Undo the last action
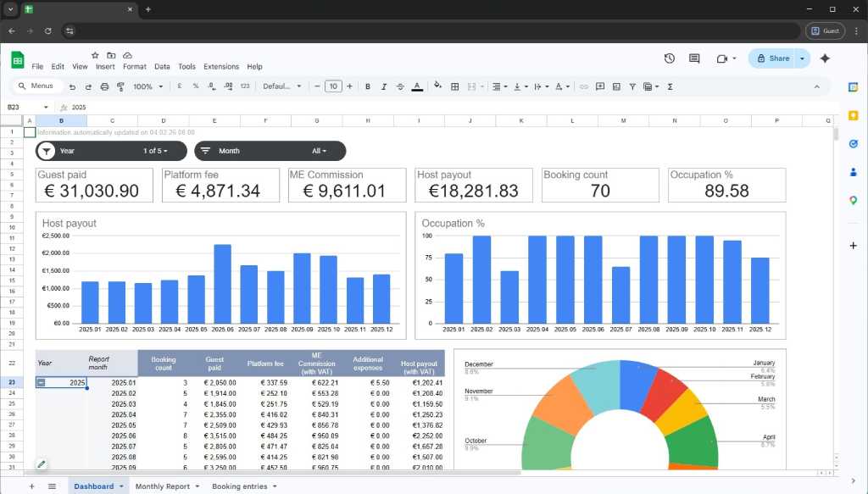 [72, 86]
